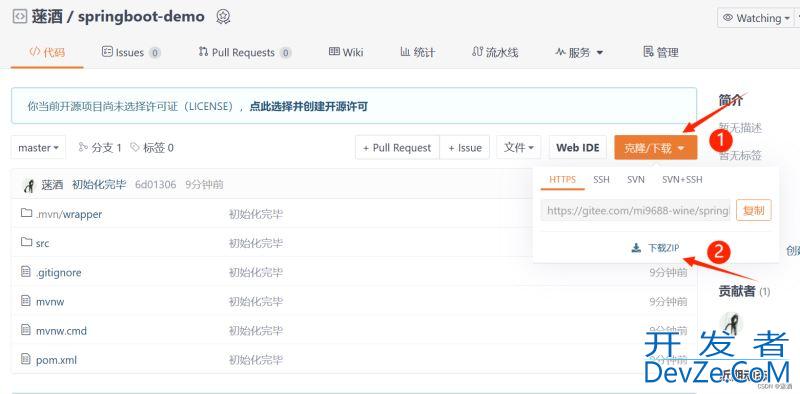
Task: Click the + Issue button
Action: [x=465, y=147]
